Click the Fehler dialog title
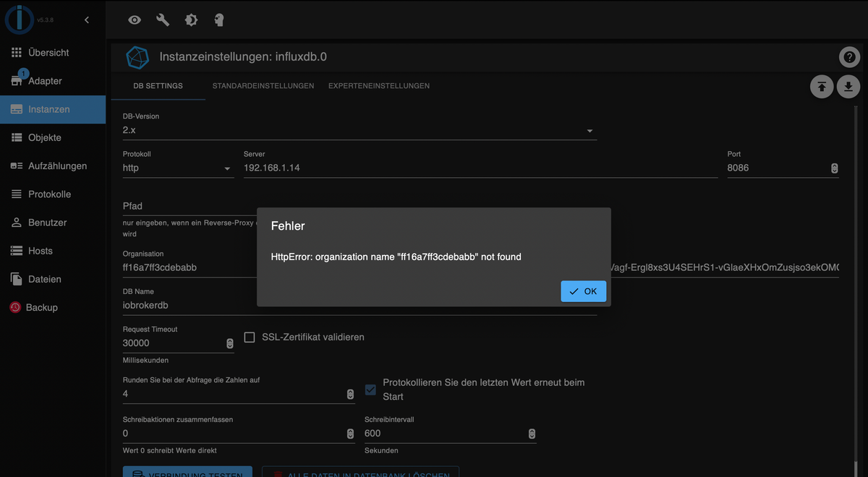This screenshot has width=868, height=477. click(288, 226)
